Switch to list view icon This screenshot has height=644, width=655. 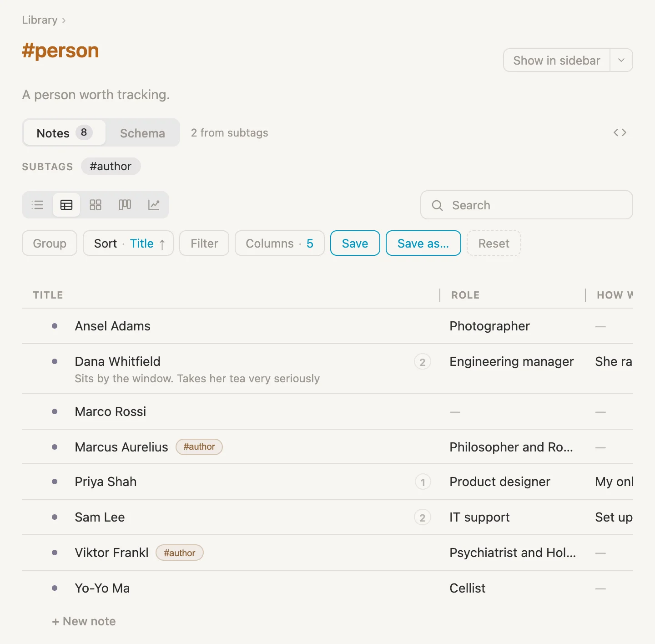[38, 205]
